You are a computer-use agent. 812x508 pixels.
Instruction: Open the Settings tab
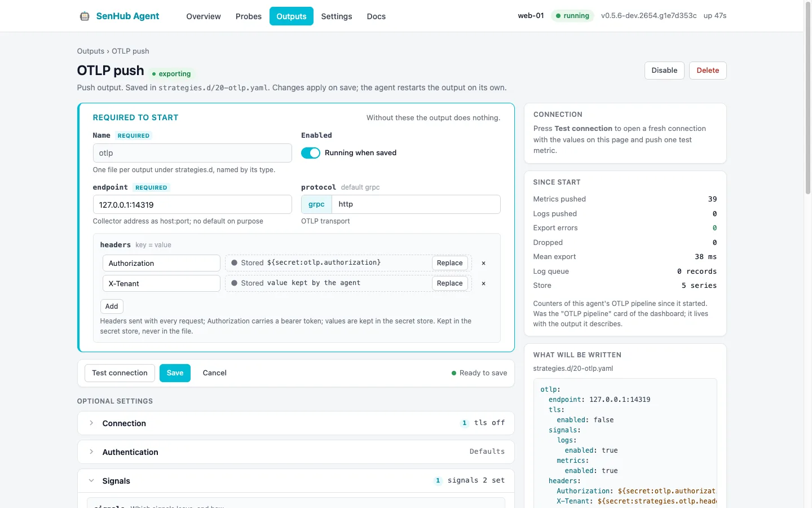(337, 16)
